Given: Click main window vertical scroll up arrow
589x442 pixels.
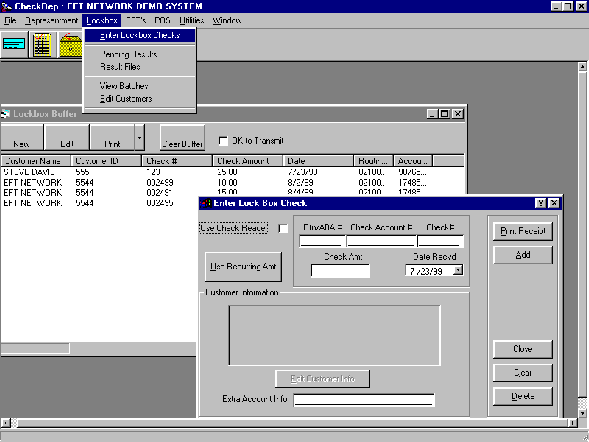Looking at the screenshot, I should (583, 67).
